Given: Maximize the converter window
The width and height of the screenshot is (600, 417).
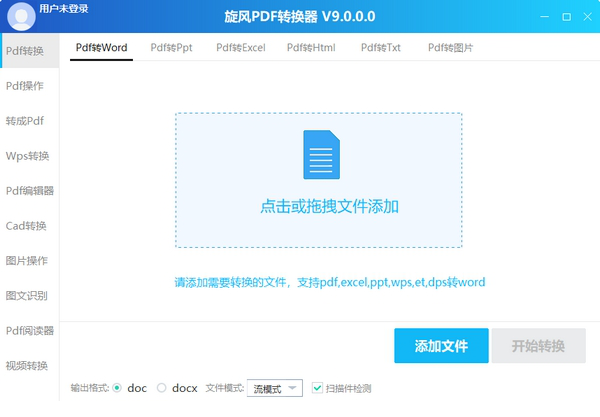Looking at the screenshot, I should point(566,17).
